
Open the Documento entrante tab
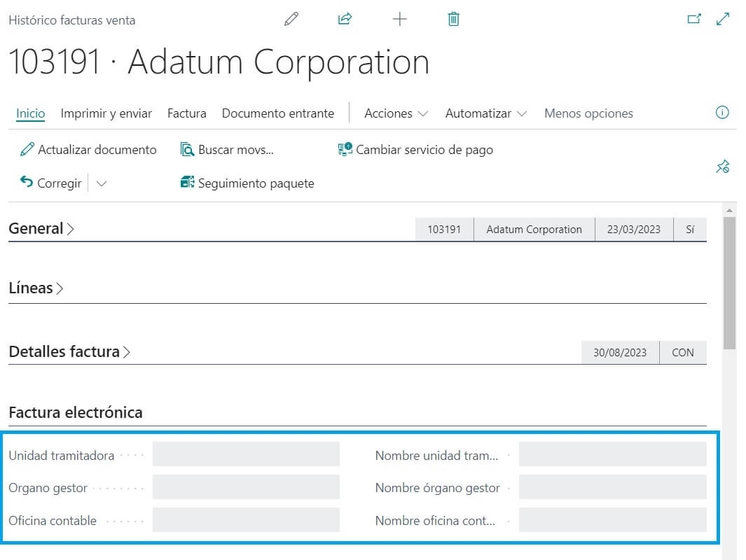[277, 113]
